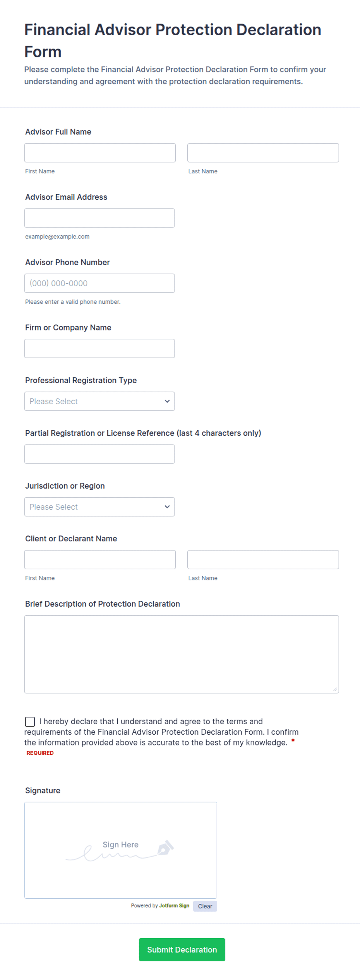Image resolution: width=360 pixels, height=980 pixels.
Task: Click the resize grip of the description textarea
Action: coord(335,689)
